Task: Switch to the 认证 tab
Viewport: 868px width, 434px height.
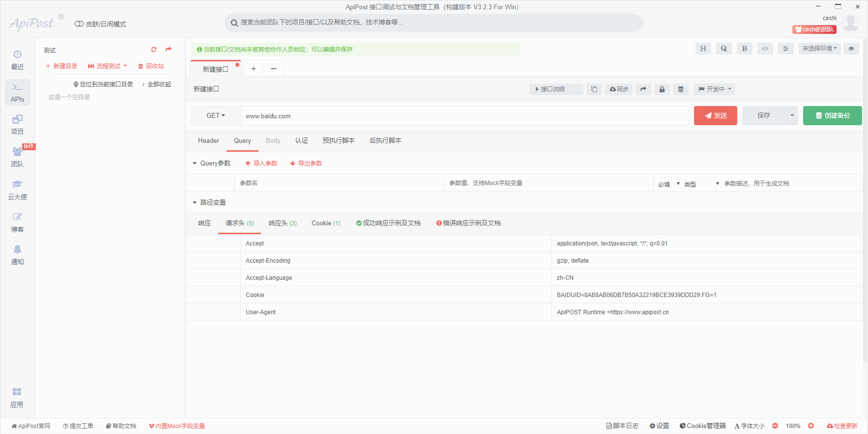Action: point(302,141)
